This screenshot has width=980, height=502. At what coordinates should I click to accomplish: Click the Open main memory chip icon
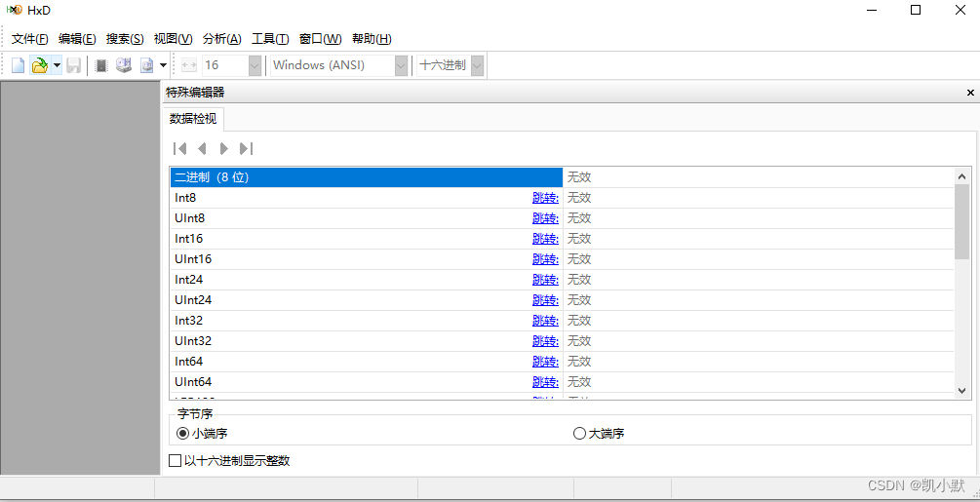click(x=101, y=65)
